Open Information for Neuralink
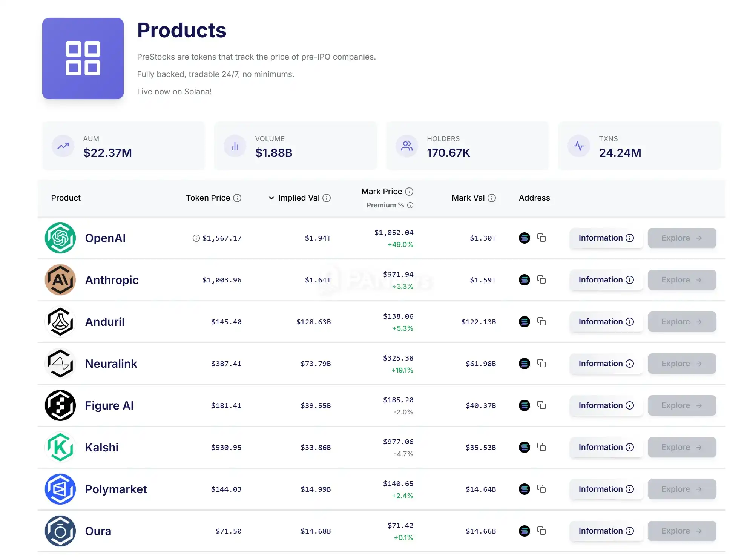Image resolution: width=750 pixels, height=560 pixels. tap(606, 364)
